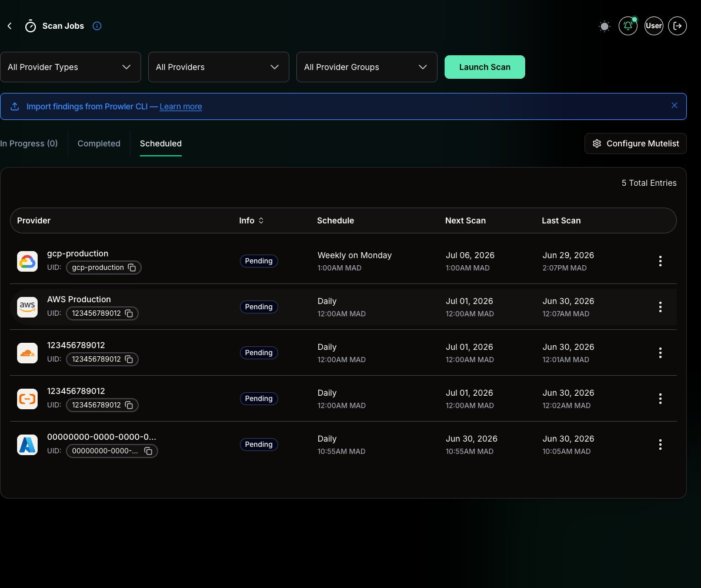Switch to In Progress tab

pos(29,143)
